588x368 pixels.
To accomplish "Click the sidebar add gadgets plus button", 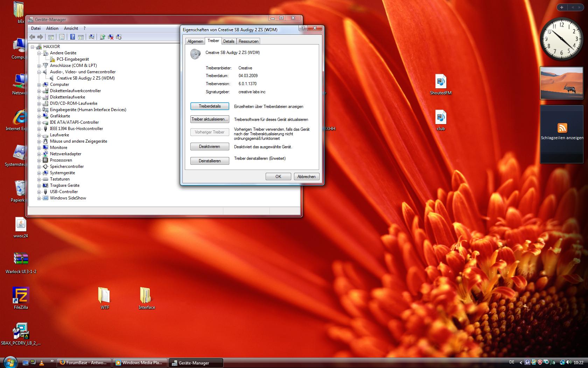I will (562, 7).
